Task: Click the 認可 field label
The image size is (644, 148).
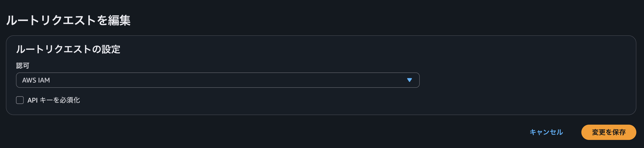Action: pos(23,65)
